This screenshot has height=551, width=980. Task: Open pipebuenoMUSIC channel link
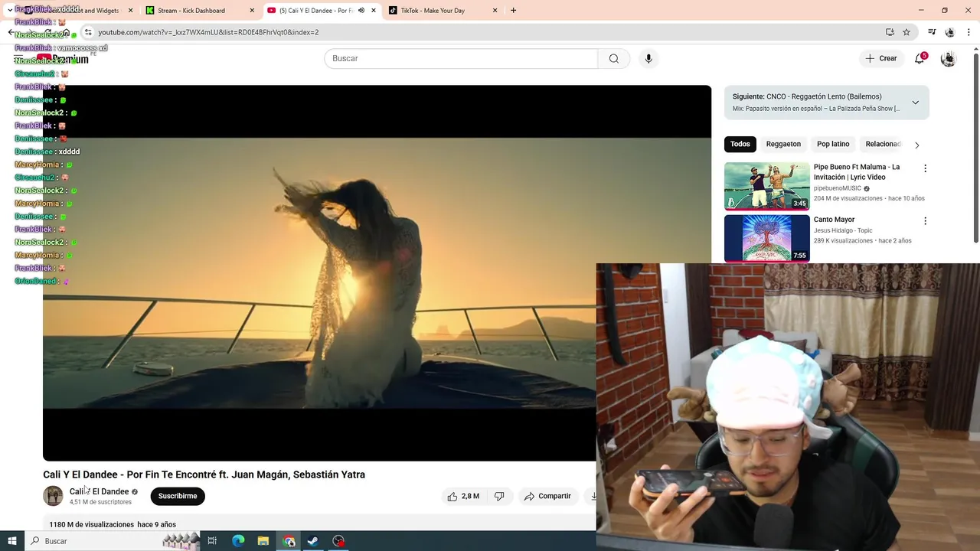pyautogui.click(x=838, y=188)
